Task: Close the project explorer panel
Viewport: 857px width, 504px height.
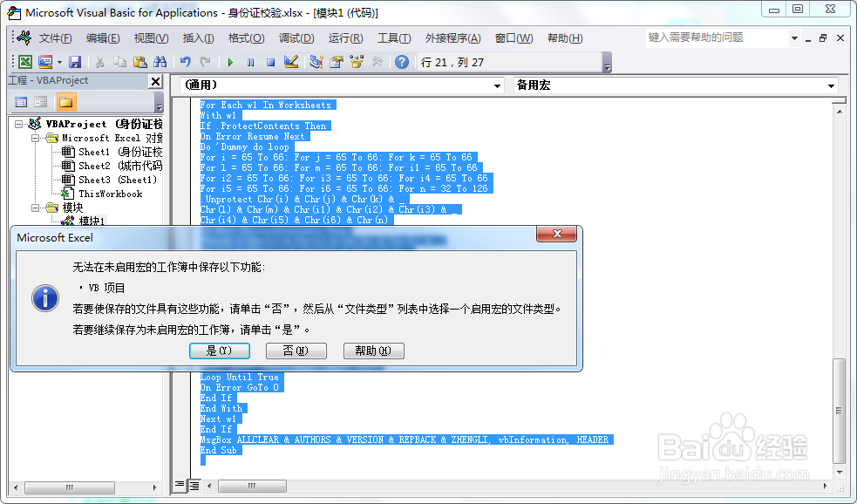Action: (156, 81)
